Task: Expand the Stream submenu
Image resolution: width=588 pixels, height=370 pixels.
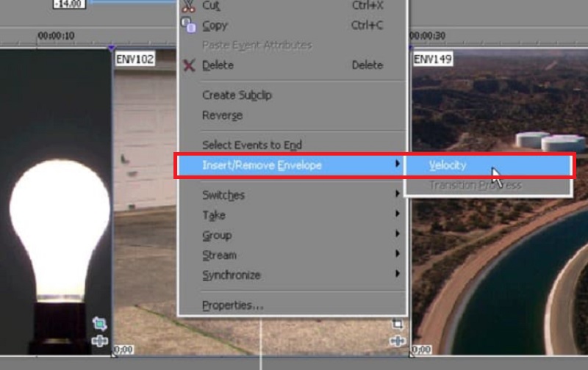Action: [x=293, y=255]
